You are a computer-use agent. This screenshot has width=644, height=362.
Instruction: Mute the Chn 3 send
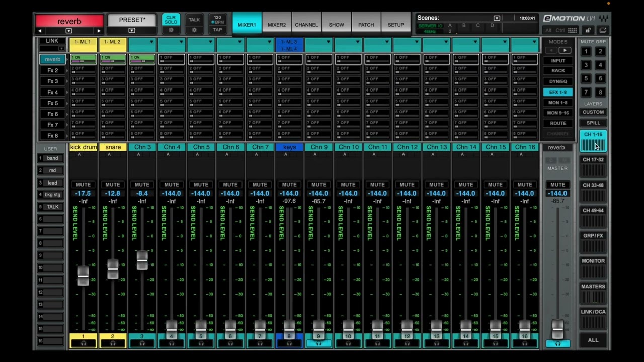pyautogui.click(x=142, y=185)
